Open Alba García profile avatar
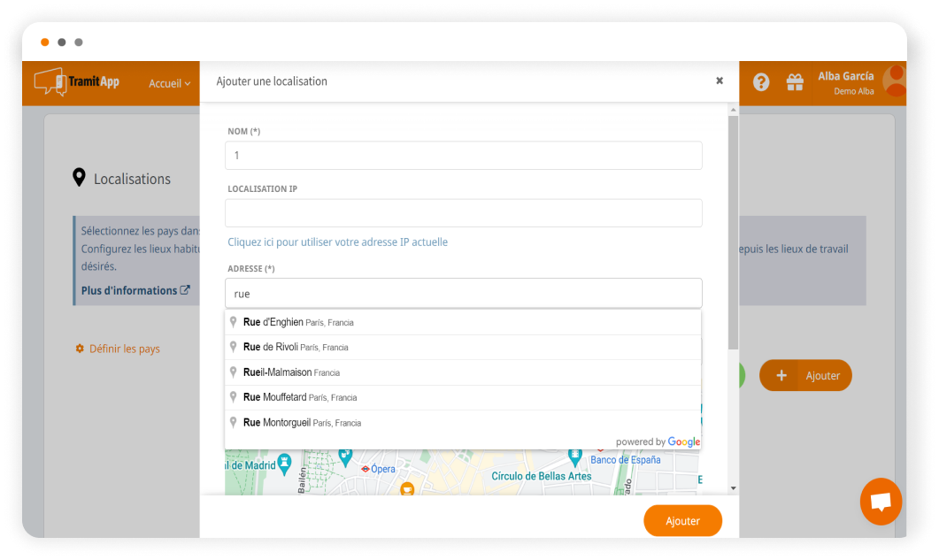The height and width of the screenshot is (560, 939). [895, 81]
